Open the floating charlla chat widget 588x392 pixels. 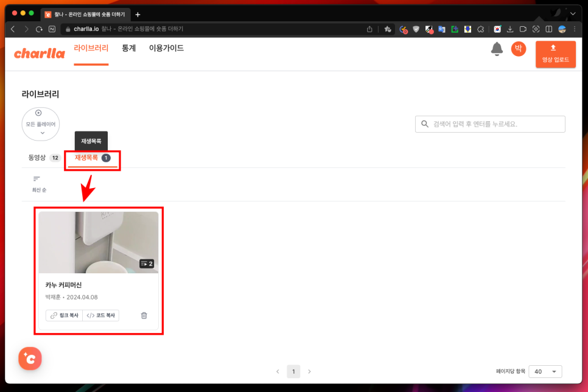coord(30,359)
